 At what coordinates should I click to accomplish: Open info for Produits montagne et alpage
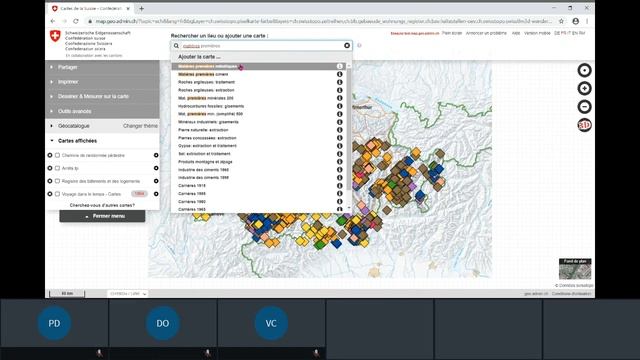(x=340, y=162)
